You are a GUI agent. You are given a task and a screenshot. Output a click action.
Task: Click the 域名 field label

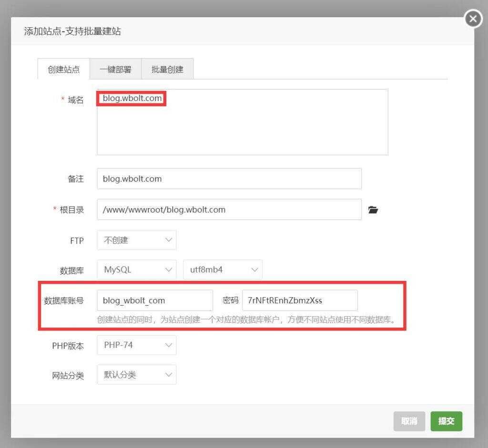75,100
